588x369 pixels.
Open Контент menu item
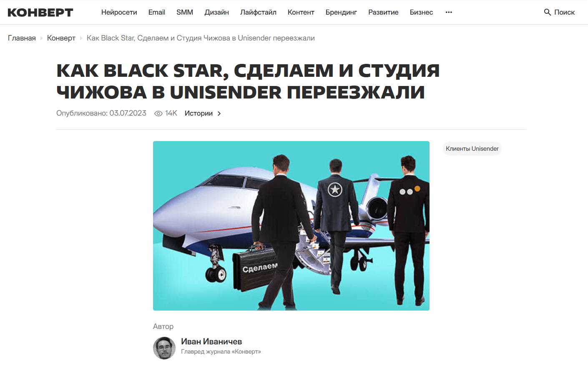[x=301, y=12]
